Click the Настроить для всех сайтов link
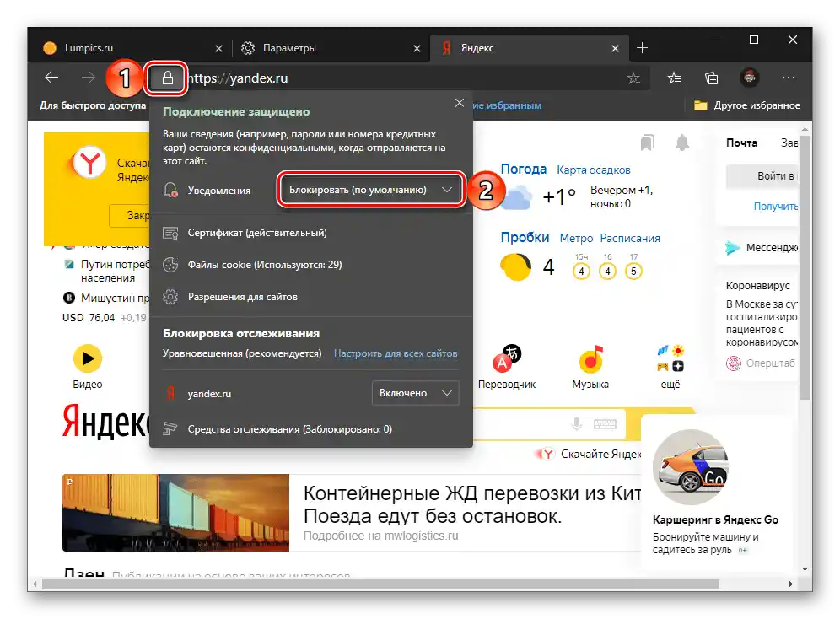The width and height of the screenshot is (840, 619). 395,353
